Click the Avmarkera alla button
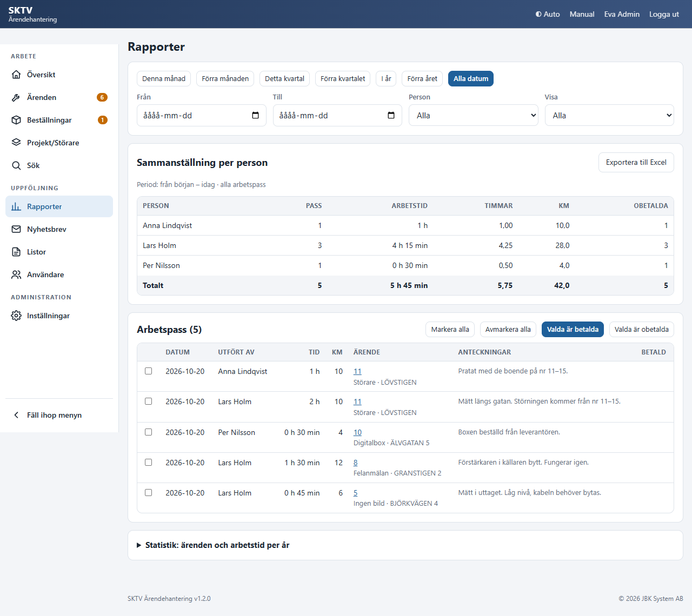The width and height of the screenshot is (692, 616). point(508,329)
